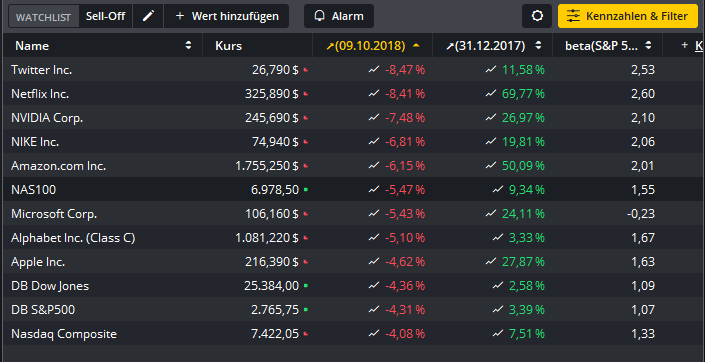Open chart icon beside Alphabet 3,33 %
This screenshot has height=362, width=705.
tap(497, 238)
